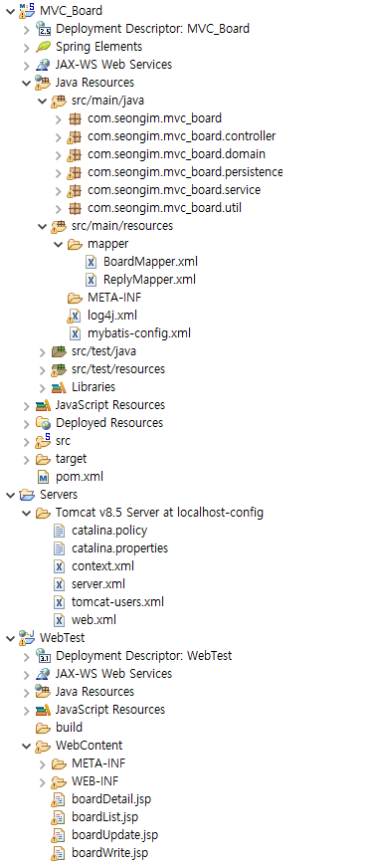Image resolution: width=373 pixels, height=868 pixels.
Task: Click the mapper folder icon
Action: pyautogui.click(x=75, y=244)
